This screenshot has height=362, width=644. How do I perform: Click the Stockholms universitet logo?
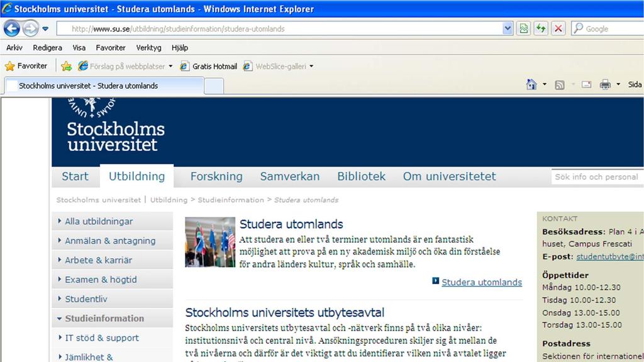[116, 125]
